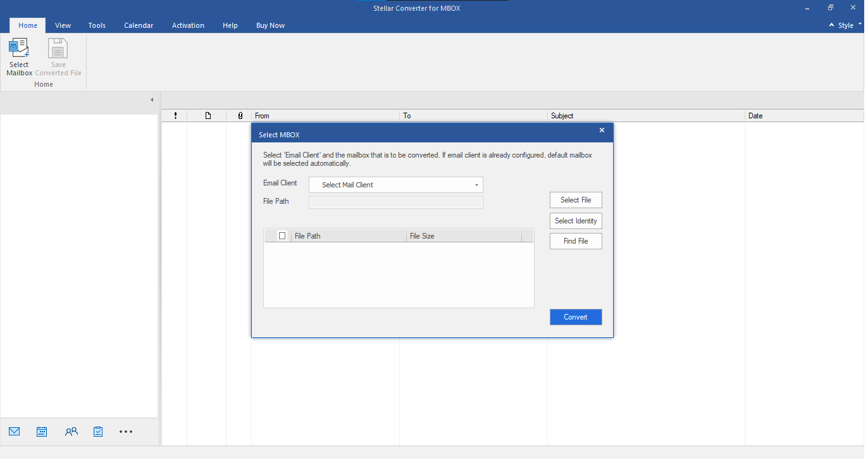Open Select Mailbox in the ribbon
868x462 pixels.
(x=19, y=56)
